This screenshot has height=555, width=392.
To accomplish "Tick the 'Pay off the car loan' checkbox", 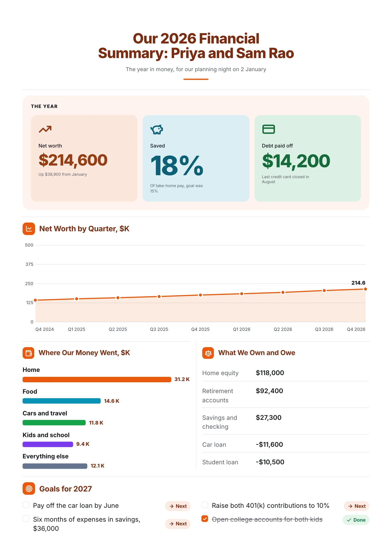I will point(26,505).
